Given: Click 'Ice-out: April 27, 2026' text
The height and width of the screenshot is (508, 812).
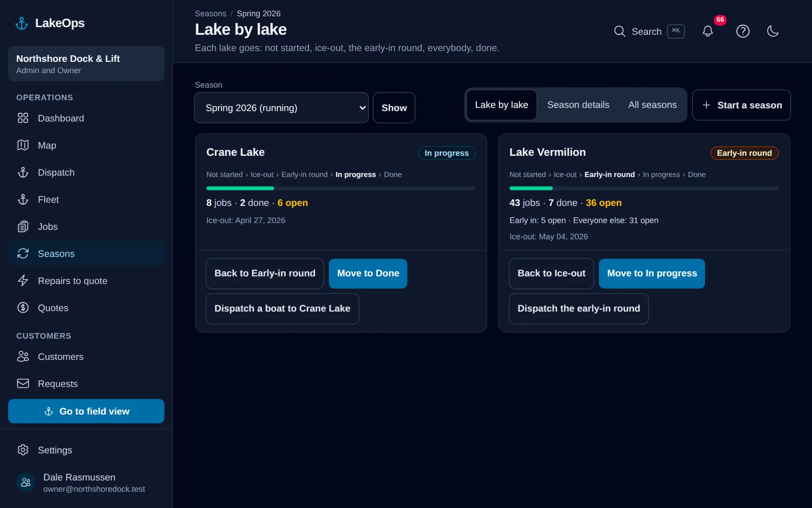Looking at the screenshot, I should pos(246,220).
